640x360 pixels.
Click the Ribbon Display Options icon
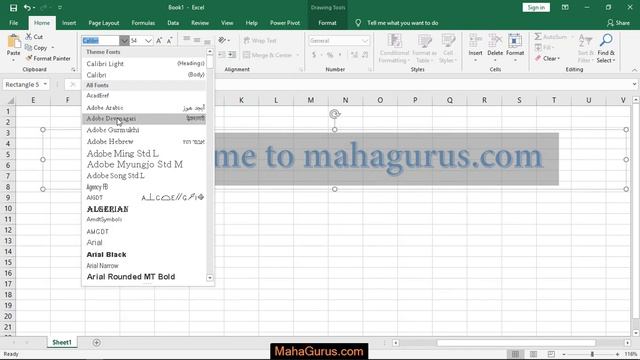(565, 7)
